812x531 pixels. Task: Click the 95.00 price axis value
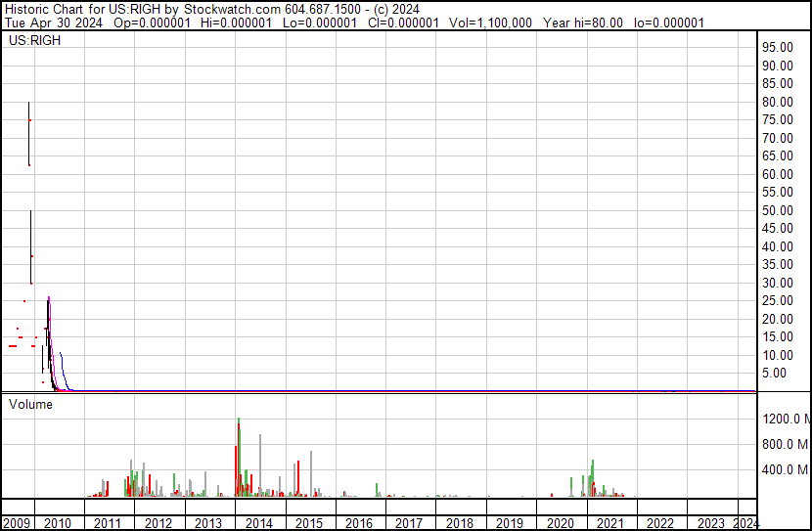tap(778, 47)
